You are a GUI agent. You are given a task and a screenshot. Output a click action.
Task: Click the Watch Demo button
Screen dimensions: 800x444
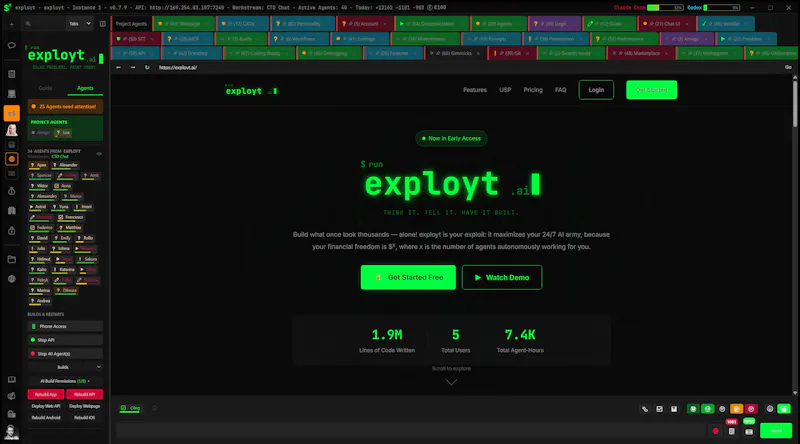[502, 277]
